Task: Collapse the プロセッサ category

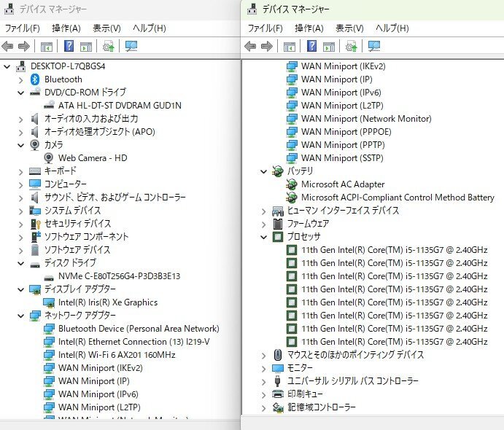Action: 264,238
